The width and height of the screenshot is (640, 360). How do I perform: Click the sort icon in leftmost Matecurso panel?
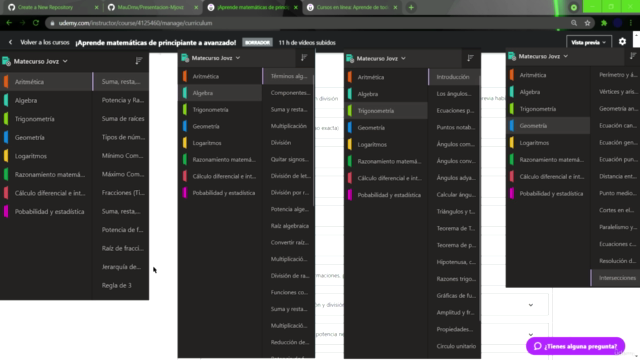click(139, 61)
